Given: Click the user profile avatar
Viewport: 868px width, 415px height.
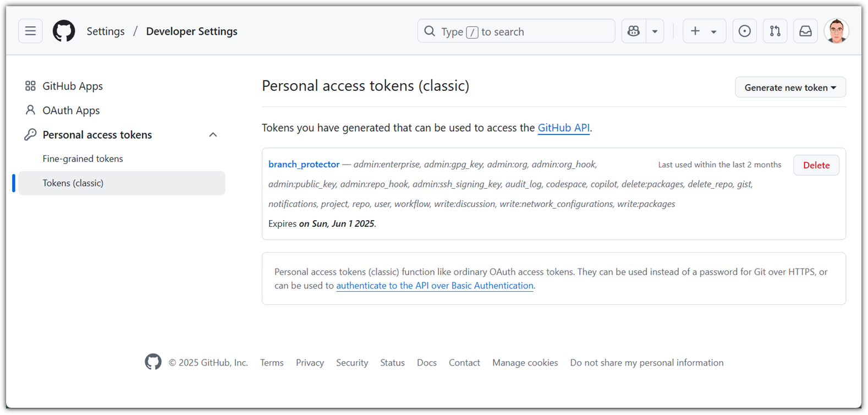Looking at the screenshot, I should coord(837,31).
